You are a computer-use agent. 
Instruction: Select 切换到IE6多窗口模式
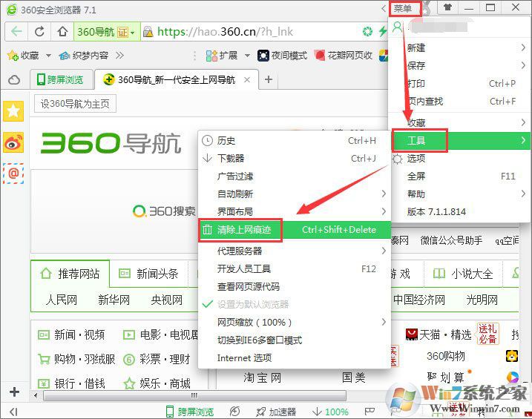[x=295, y=340]
